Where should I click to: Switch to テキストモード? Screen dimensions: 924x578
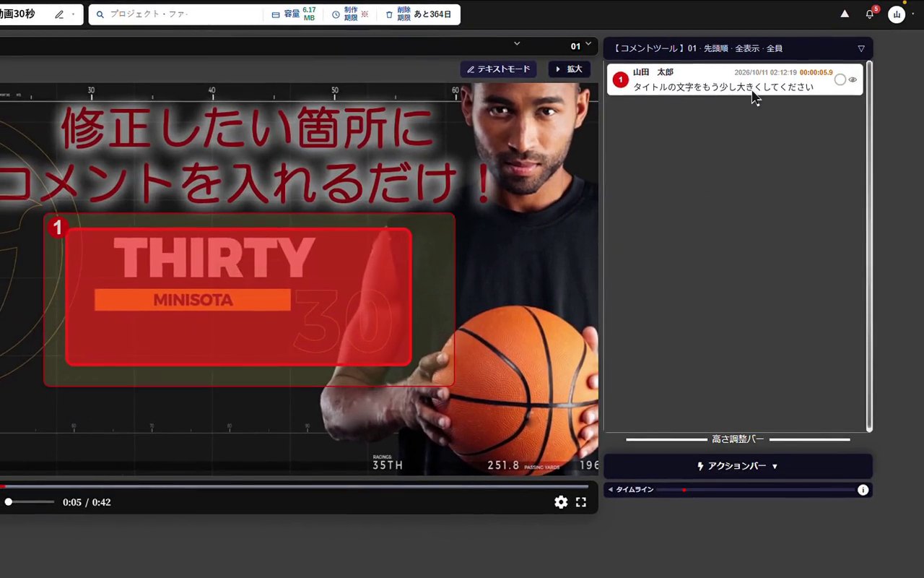[498, 69]
